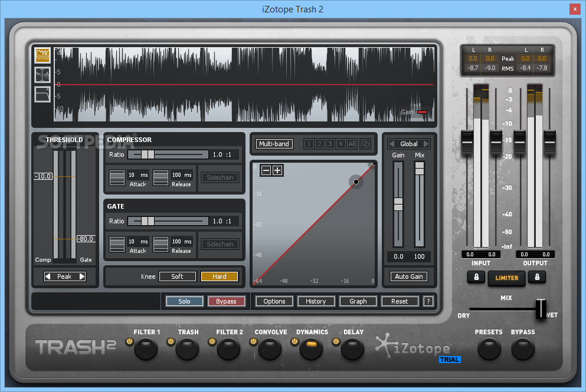Click the gate attack value box
Screen dimensions: 586x392
tap(138, 242)
